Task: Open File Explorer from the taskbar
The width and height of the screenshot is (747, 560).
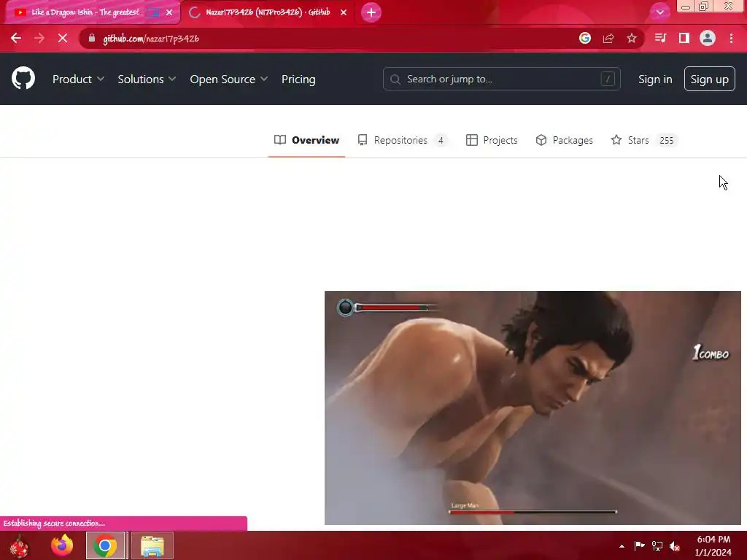Action: click(x=152, y=545)
